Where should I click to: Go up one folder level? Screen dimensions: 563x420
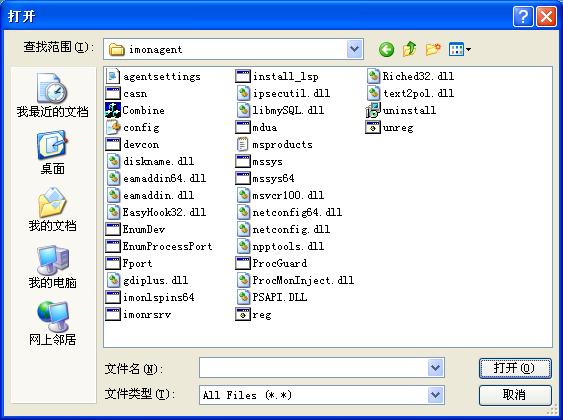click(409, 49)
